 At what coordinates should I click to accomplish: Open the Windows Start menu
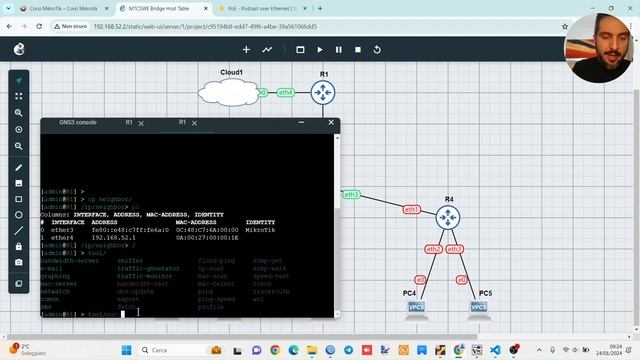127,350
